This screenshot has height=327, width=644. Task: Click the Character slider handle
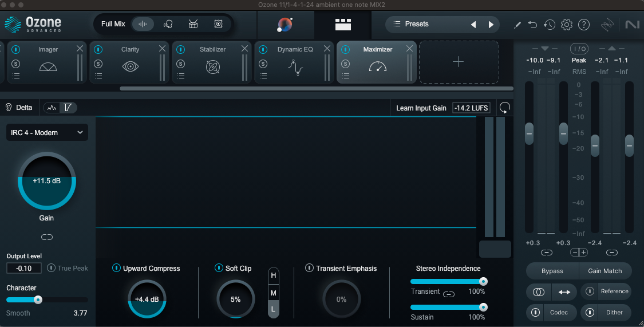pyautogui.click(x=38, y=300)
